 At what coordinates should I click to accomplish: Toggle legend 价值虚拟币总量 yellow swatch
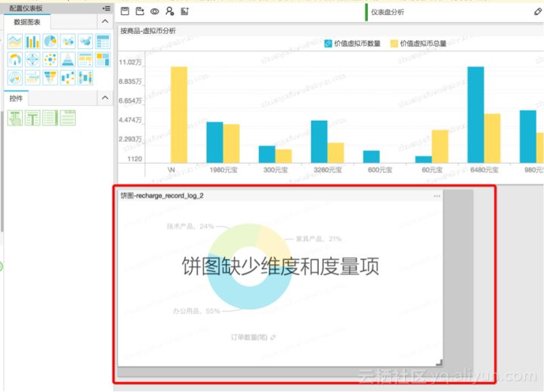[x=394, y=44]
